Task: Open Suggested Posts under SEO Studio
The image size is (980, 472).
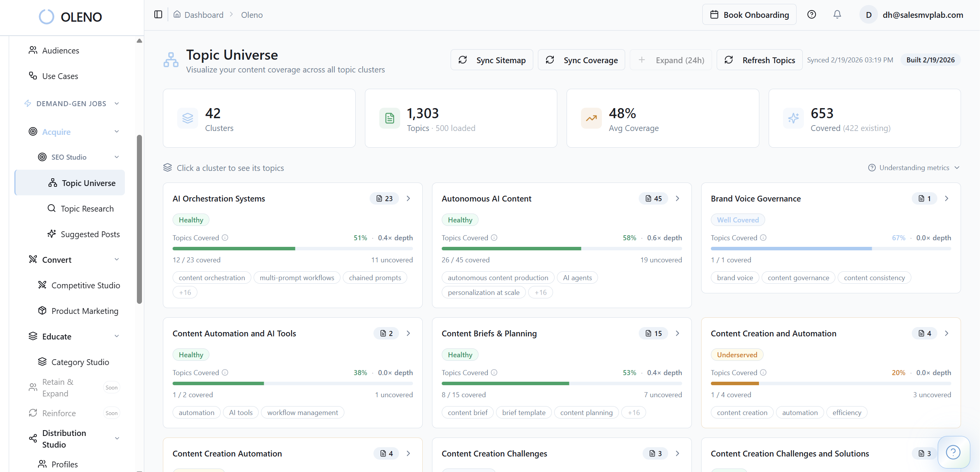Action: point(90,234)
